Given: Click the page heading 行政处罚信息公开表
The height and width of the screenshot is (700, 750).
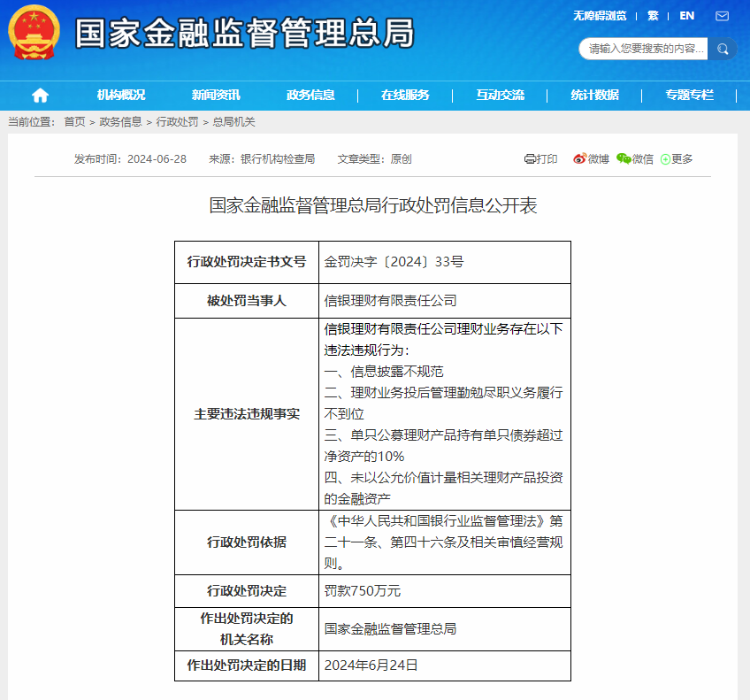Looking at the screenshot, I should tap(372, 205).
